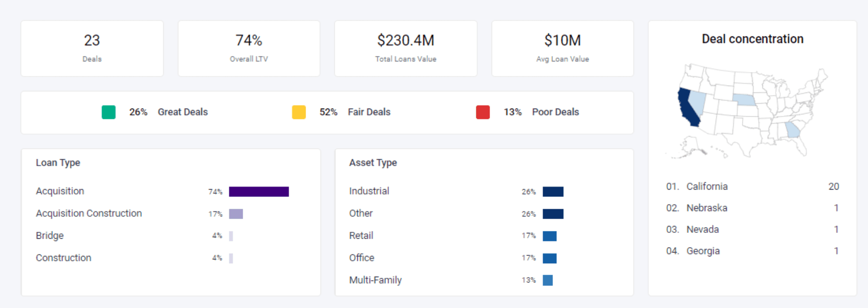Click the Bridge loan type label

tap(50, 236)
